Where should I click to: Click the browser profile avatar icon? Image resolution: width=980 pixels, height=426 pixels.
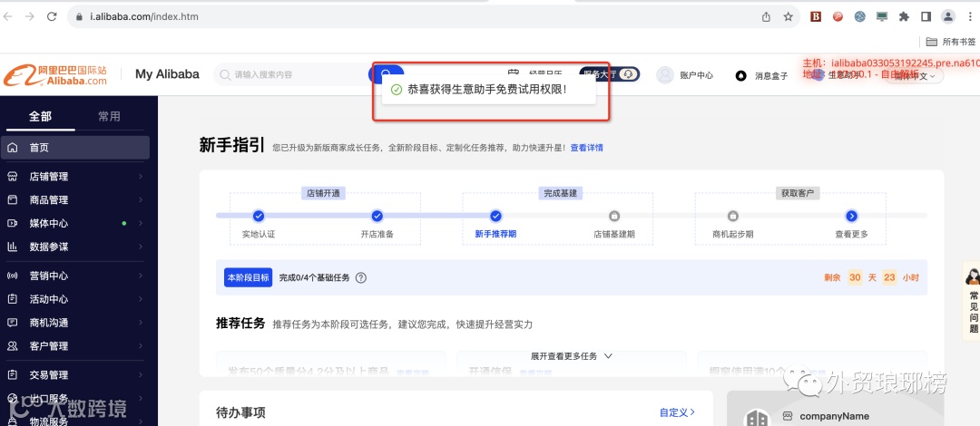coord(948,17)
